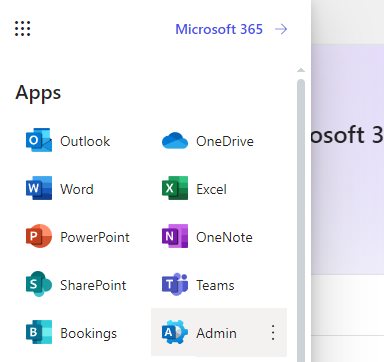
Task: Open the Outlook app icon
Action: [39, 140]
